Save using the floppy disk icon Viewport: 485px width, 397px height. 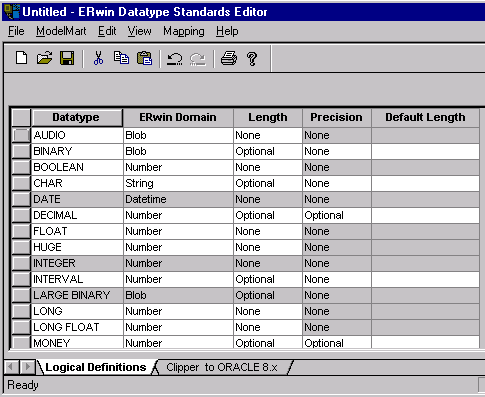[x=67, y=58]
